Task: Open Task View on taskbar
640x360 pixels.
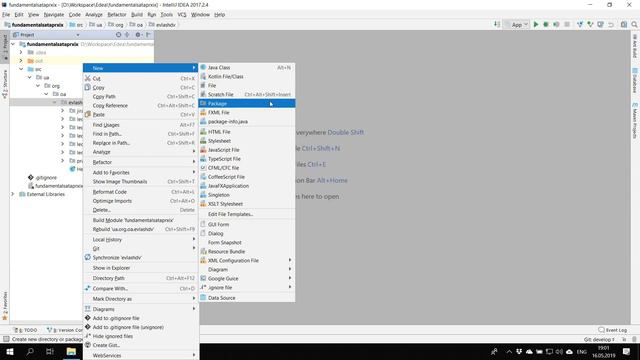Action: click(50, 351)
